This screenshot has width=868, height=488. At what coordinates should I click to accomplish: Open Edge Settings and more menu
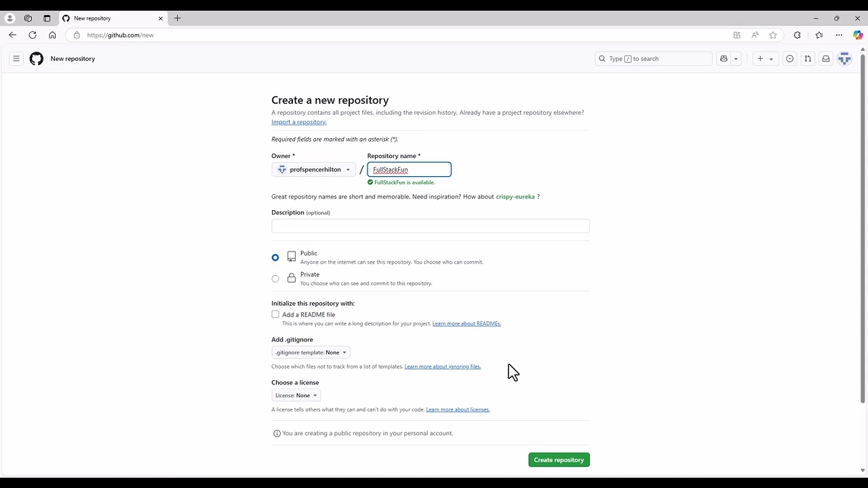click(839, 35)
